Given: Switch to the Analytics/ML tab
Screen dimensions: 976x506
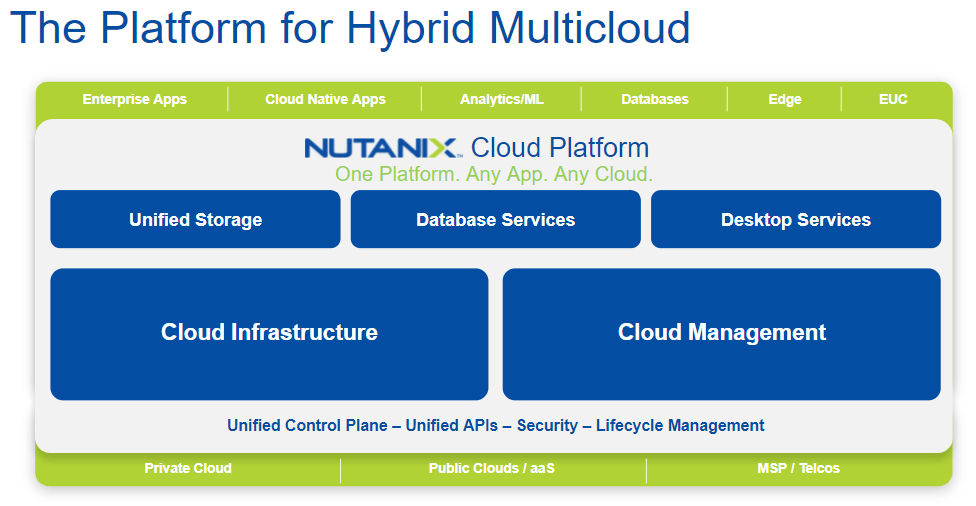Looking at the screenshot, I should click(x=502, y=99).
